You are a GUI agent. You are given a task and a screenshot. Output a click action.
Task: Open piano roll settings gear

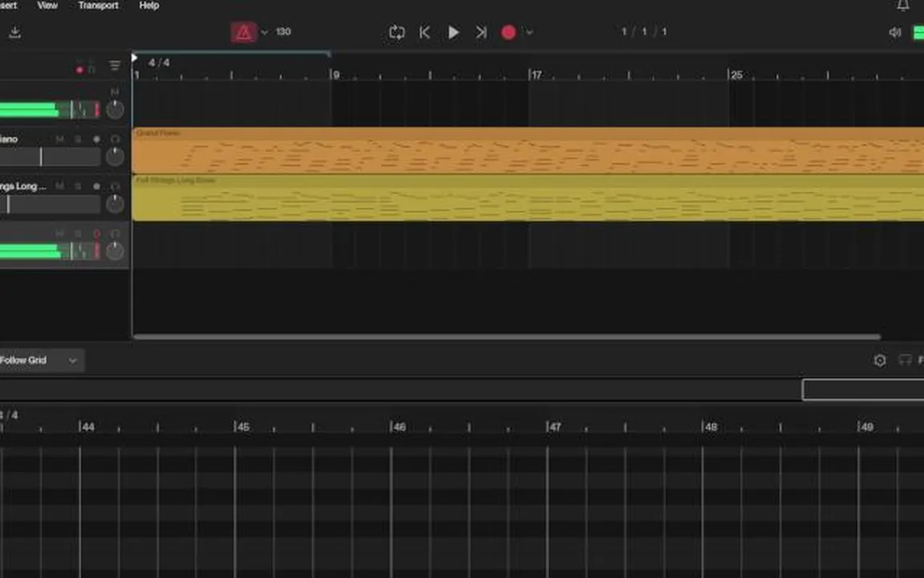pyautogui.click(x=880, y=360)
